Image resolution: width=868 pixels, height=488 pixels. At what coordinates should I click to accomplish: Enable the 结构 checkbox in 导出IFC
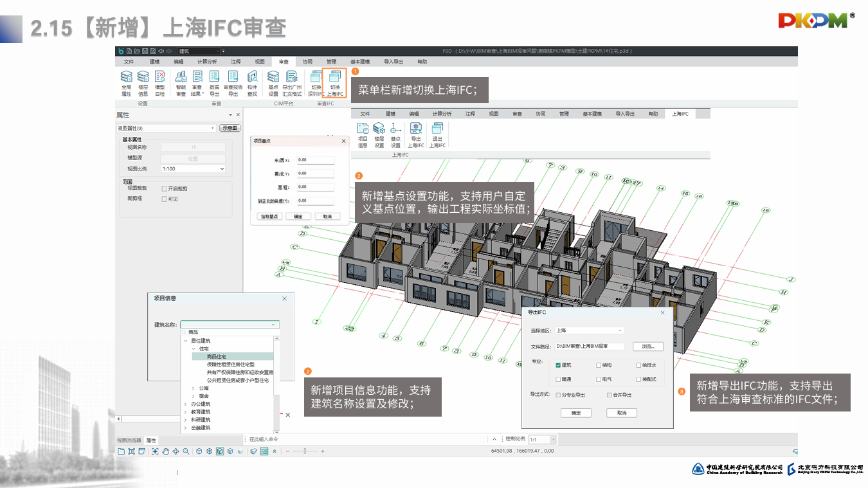coord(599,365)
